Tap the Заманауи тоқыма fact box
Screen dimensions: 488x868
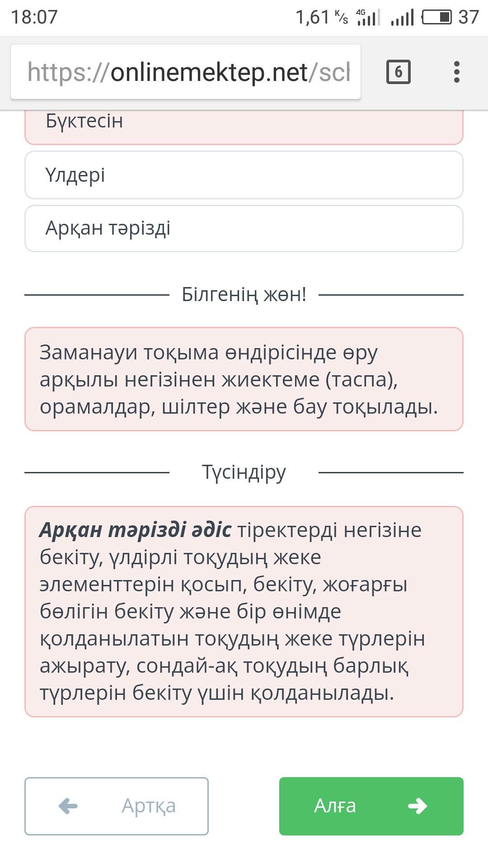click(x=244, y=379)
